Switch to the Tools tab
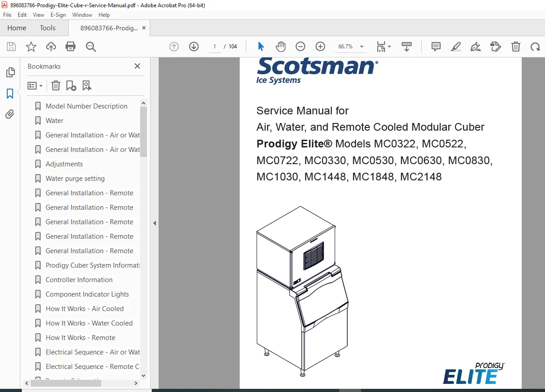This screenshot has height=392, width=545. point(47,28)
